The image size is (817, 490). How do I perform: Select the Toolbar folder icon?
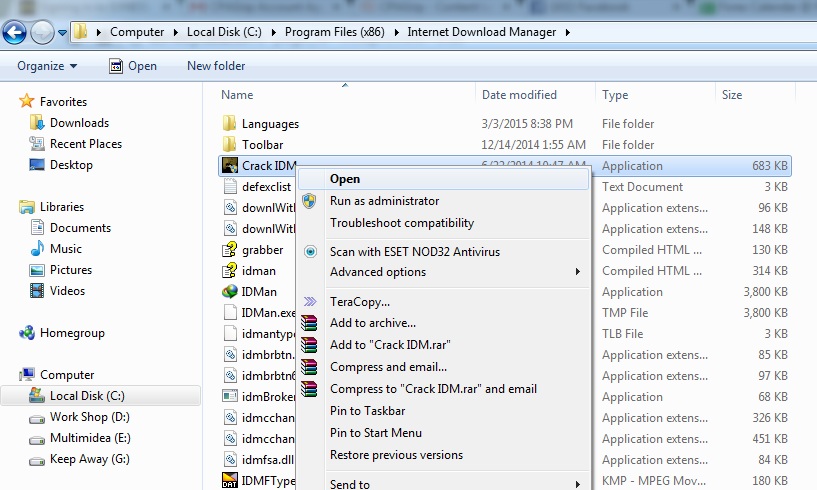(x=229, y=144)
